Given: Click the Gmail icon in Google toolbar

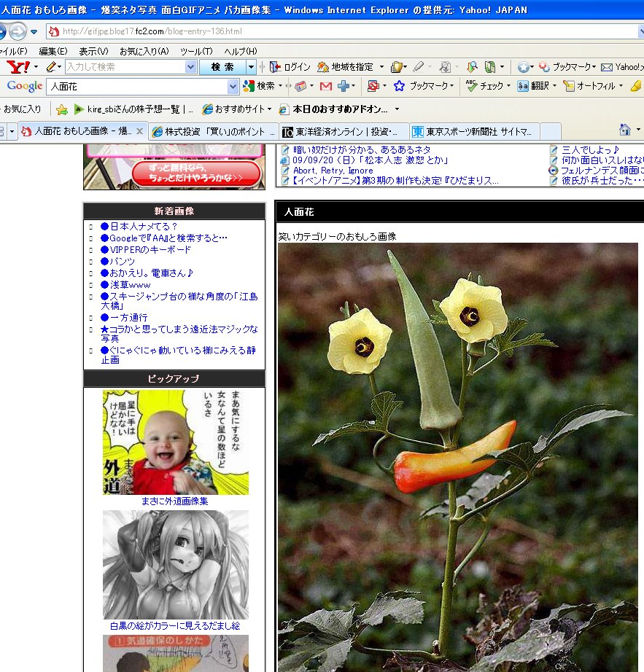Looking at the screenshot, I should point(325,86).
